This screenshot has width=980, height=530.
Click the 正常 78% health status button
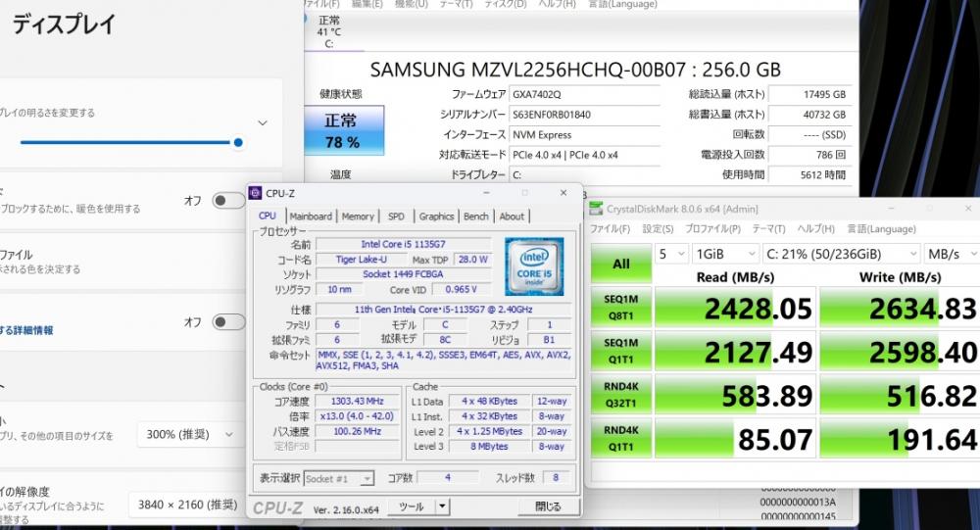click(344, 130)
